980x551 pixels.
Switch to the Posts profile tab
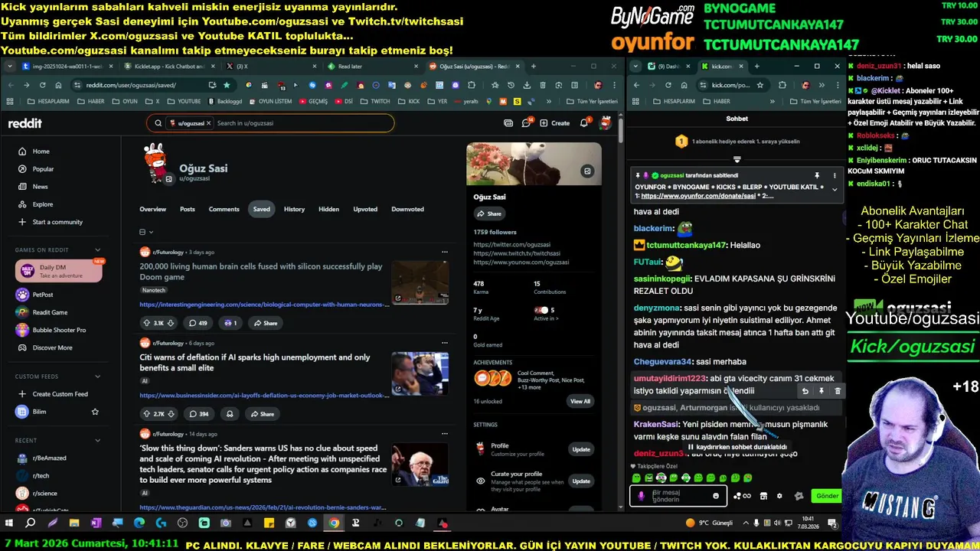click(188, 209)
